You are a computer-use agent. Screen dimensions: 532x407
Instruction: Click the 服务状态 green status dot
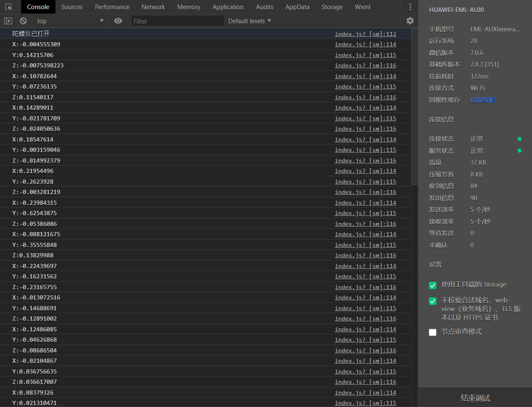(520, 151)
